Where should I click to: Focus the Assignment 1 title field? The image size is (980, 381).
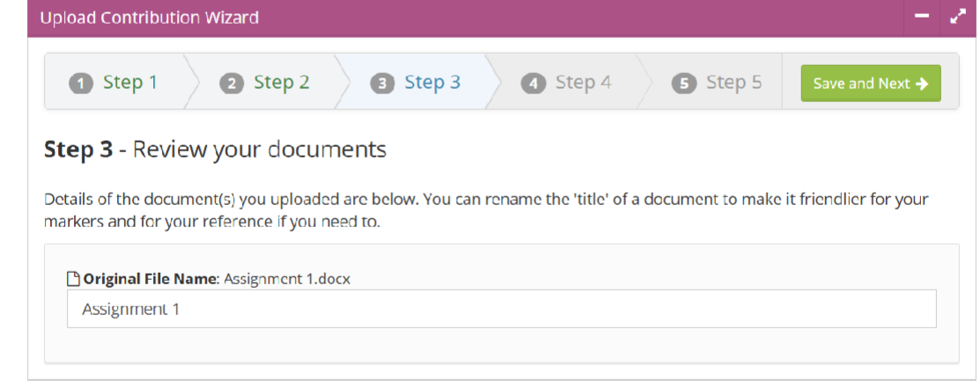[501, 309]
